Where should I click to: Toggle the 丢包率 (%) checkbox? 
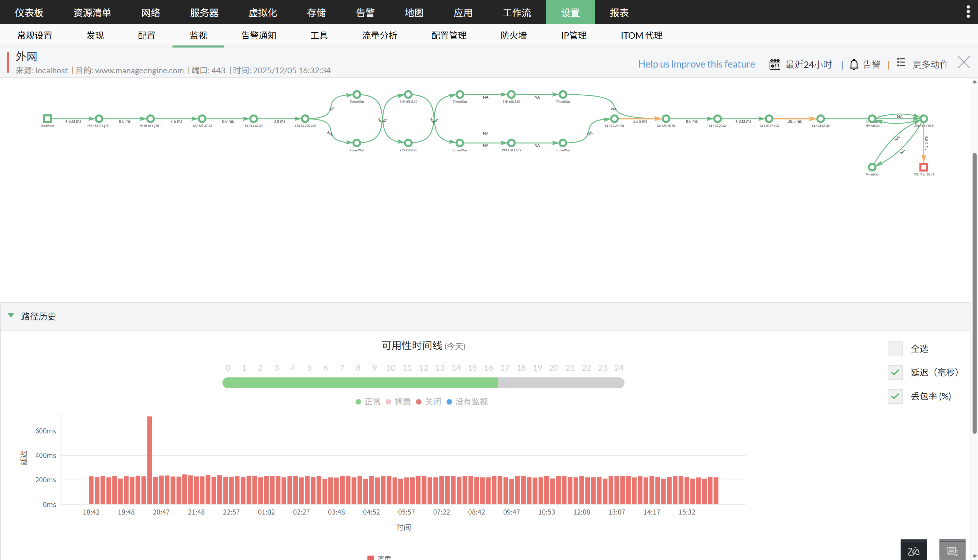(895, 396)
